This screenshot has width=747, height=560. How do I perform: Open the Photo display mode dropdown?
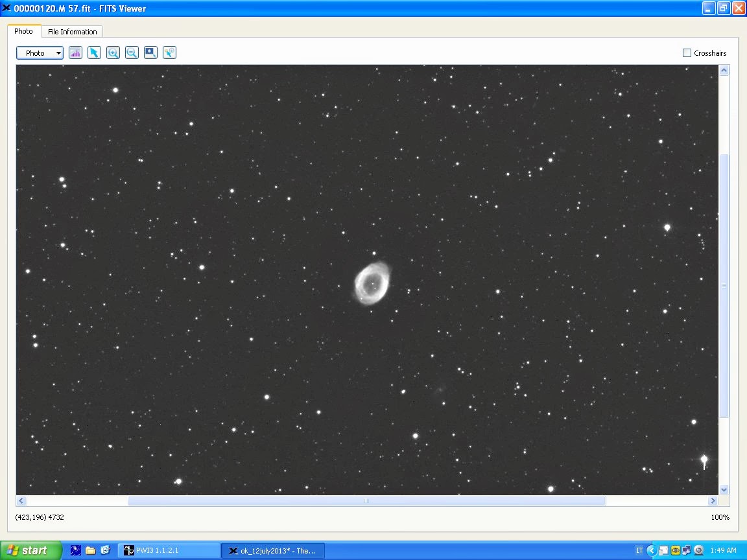(x=40, y=53)
